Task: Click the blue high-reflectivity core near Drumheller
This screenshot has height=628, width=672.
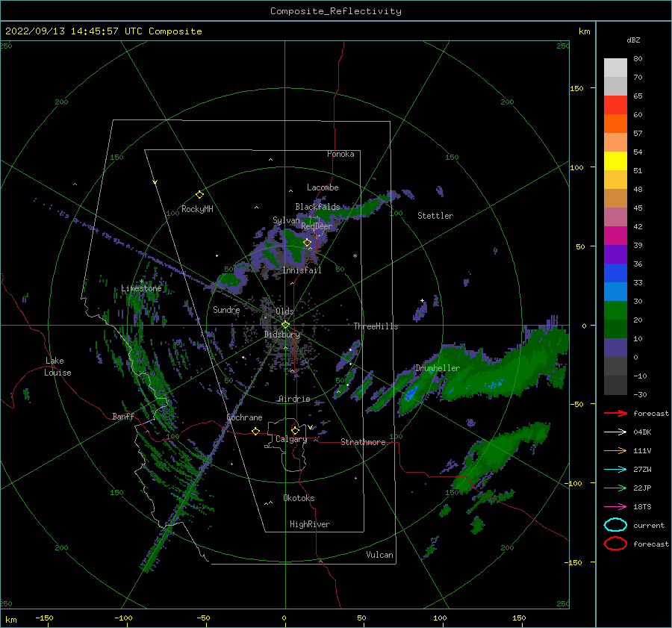Action: (x=411, y=393)
